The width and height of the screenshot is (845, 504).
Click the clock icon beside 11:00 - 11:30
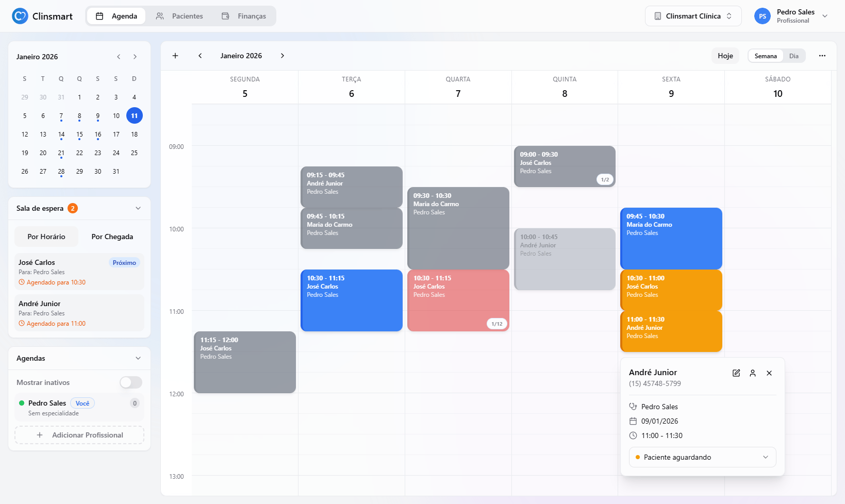(633, 435)
